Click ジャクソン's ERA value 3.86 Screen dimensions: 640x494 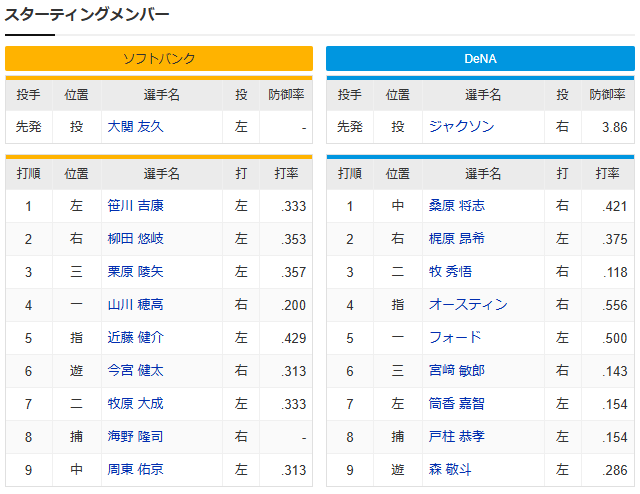[615, 127]
